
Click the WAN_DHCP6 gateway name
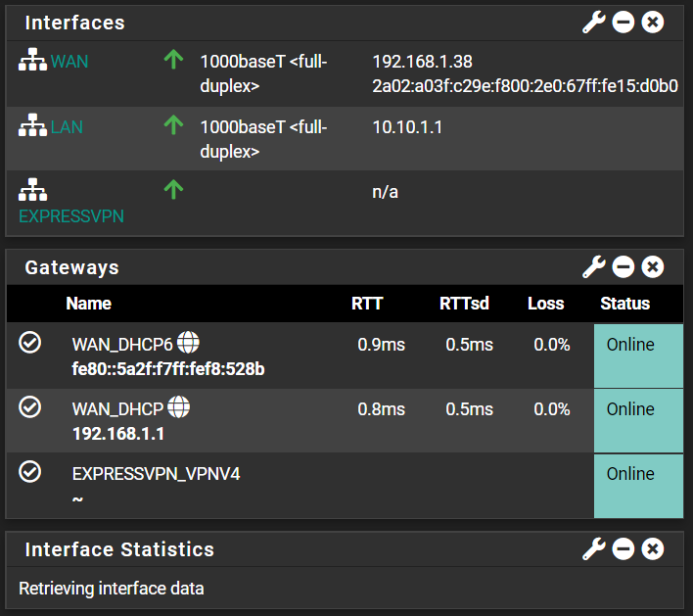click(122, 345)
